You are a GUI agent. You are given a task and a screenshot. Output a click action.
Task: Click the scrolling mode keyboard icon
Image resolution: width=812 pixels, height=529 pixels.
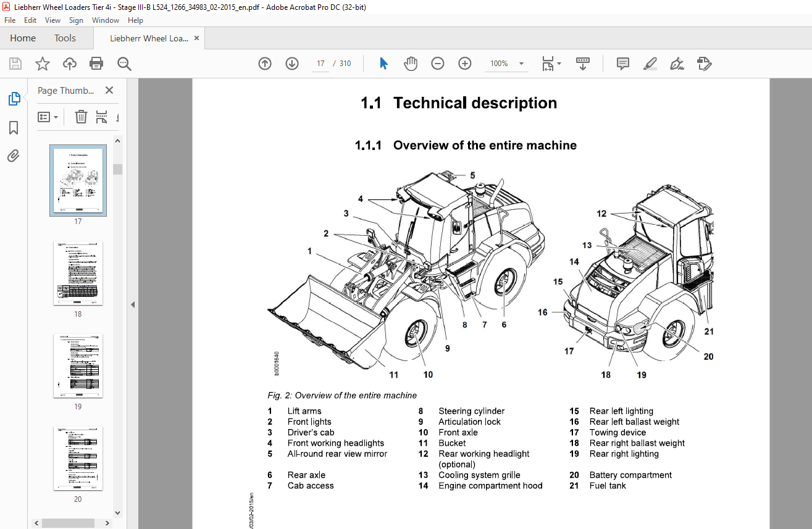[583, 64]
